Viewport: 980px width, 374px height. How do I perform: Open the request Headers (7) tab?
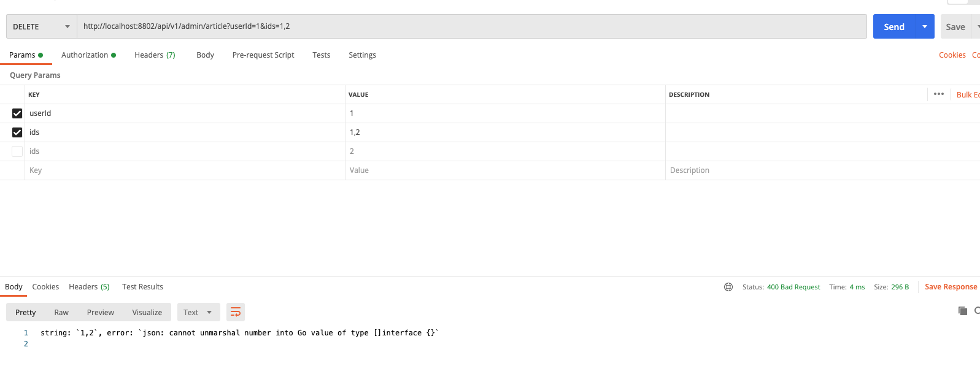click(x=155, y=55)
